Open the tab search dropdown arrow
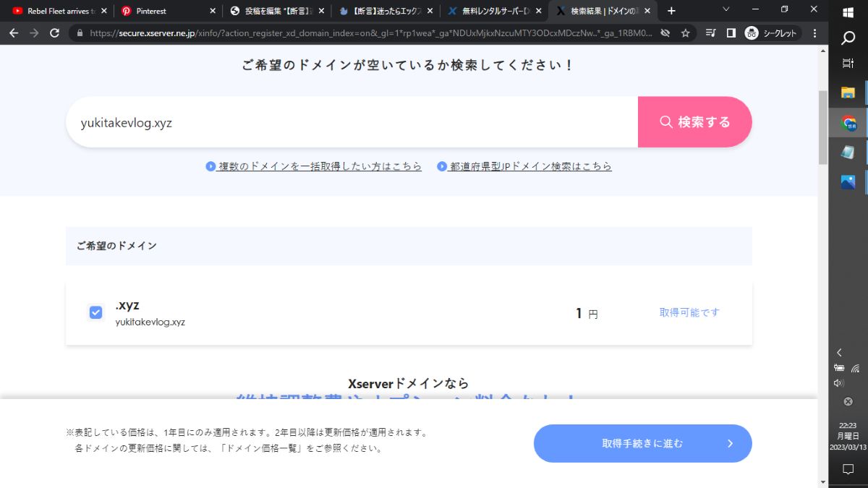 tap(727, 9)
